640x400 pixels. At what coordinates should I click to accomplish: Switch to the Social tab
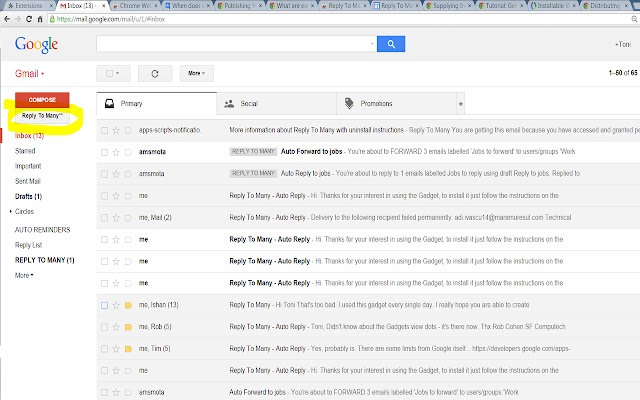(x=276, y=104)
